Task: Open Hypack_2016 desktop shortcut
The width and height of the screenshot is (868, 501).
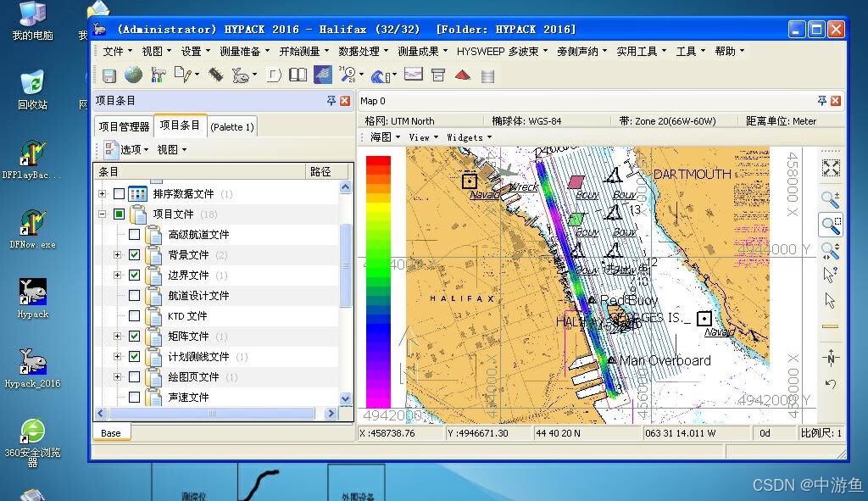Action: [x=33, y=368]
